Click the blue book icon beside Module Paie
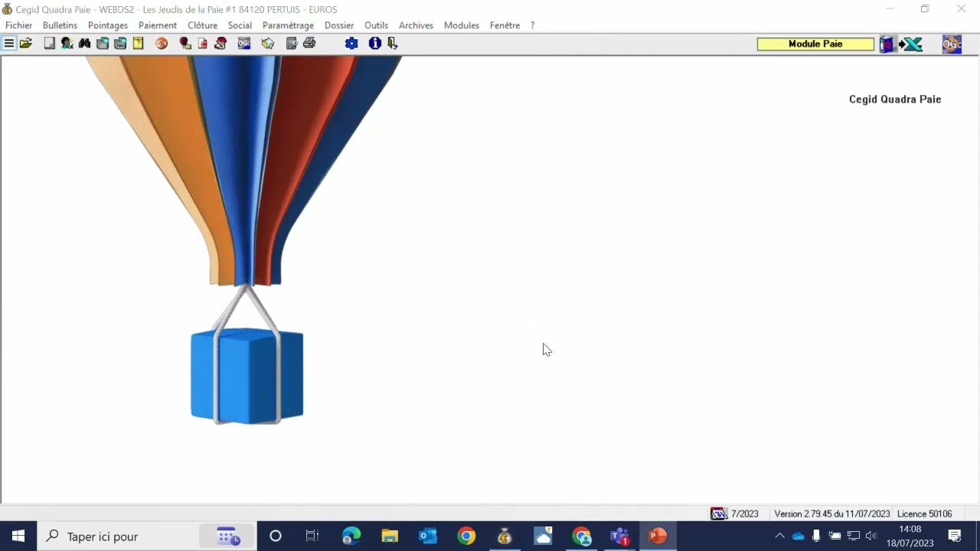This screenshot has width=980, height=551. point(887,44)
